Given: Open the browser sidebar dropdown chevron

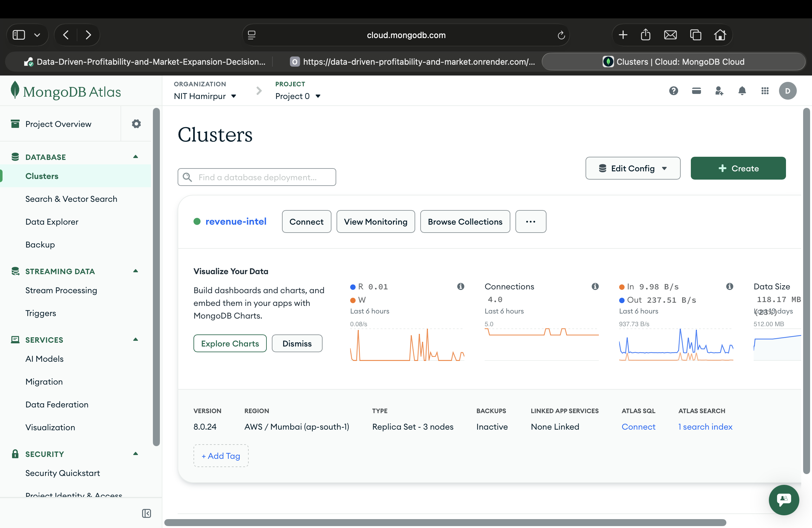Looking at the screenshot, I should click(x=37, y=35).
